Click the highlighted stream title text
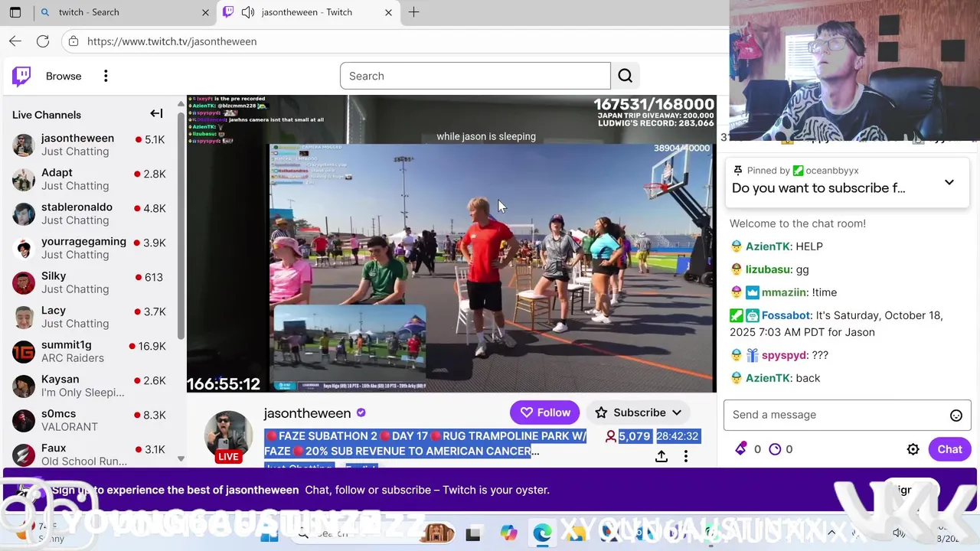This screenshot has height=551, width=980. coord(425,444)
